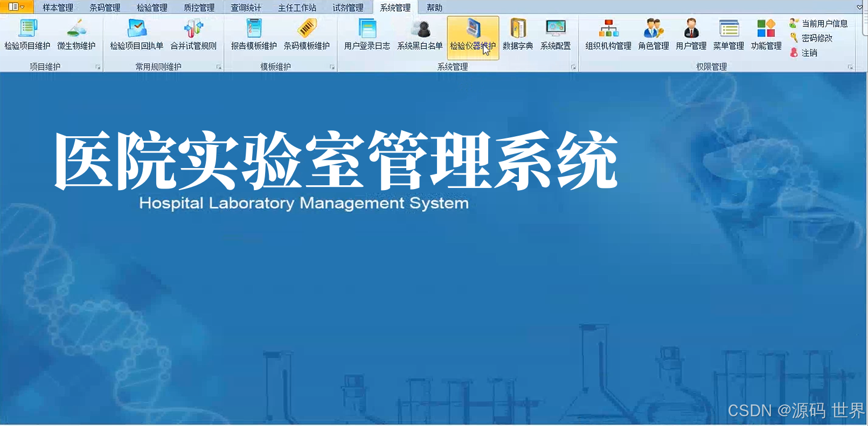
Task: Switch to 检验管理 tab
Action: [152, 8]
